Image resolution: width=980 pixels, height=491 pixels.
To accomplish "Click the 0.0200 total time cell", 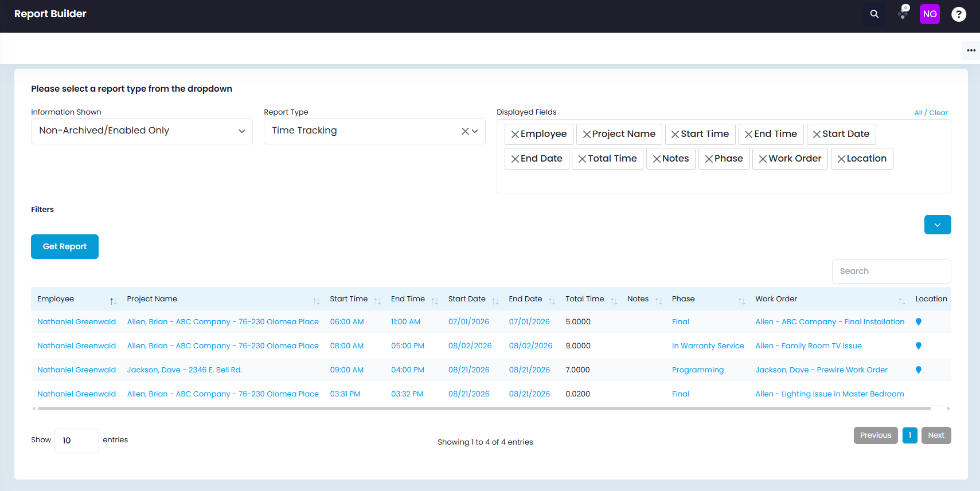I will point(578,394).
